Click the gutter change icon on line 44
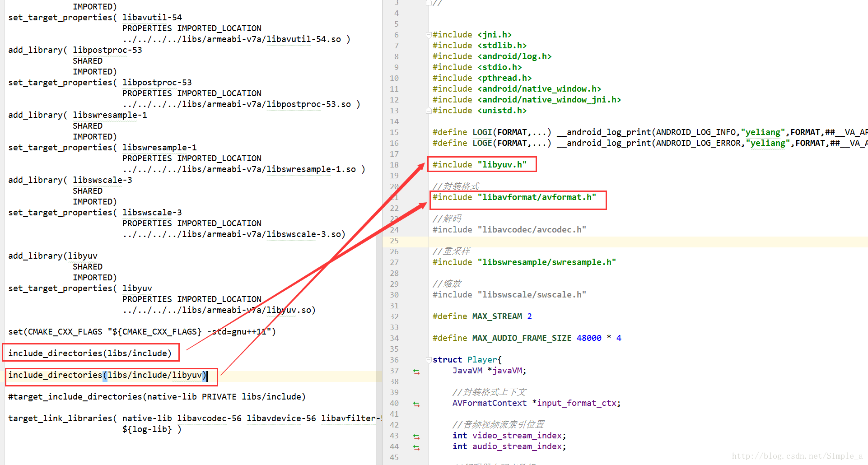This screenshot has height=465, width=868. pyautogui.click(x=416, y=447)
